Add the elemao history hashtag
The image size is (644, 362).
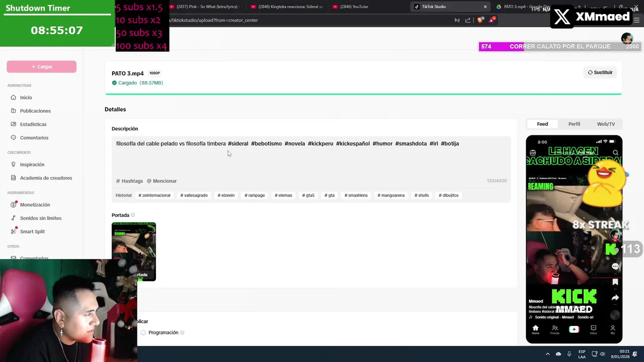283,196
